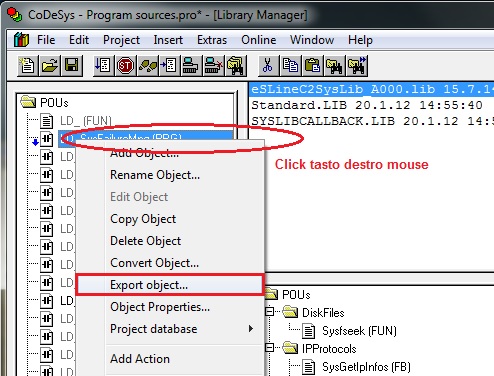Select Standard.LIB in library list
The image size is (494, 376).
coord(367,105)
